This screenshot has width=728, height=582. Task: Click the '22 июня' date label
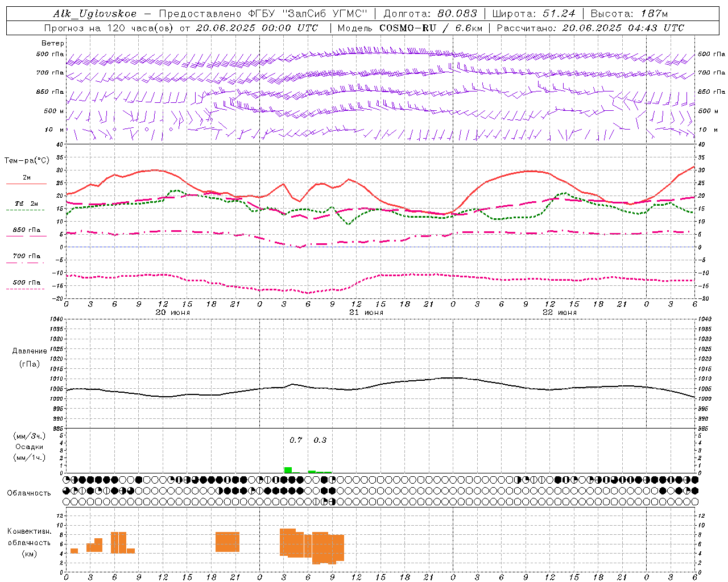[559, 313]
